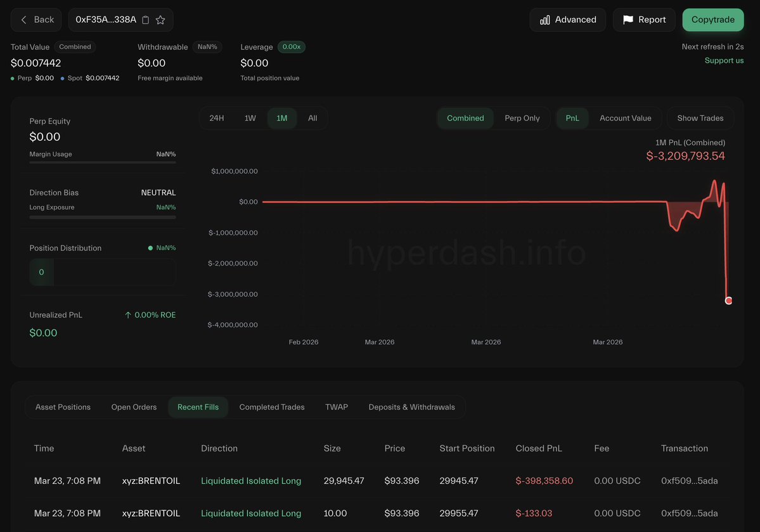The image size is (760, 532).
Task: Click the Size column header
Action: pyautogui.click(x=332, y=448)
